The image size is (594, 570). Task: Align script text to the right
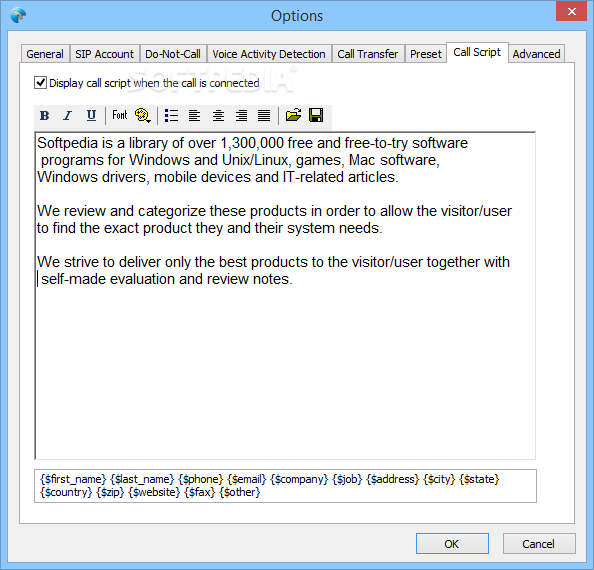click(241, 115)
